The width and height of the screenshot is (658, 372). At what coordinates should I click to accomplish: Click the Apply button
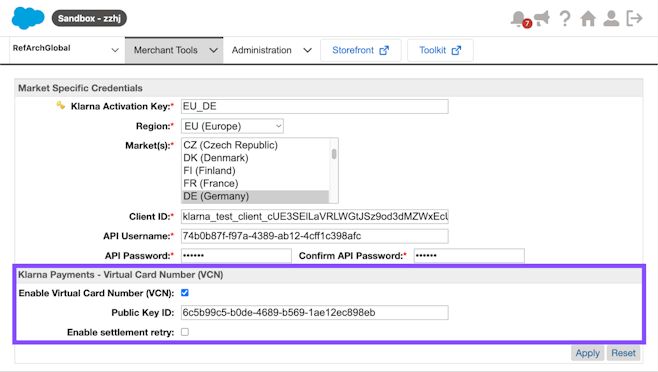point(588,353)
